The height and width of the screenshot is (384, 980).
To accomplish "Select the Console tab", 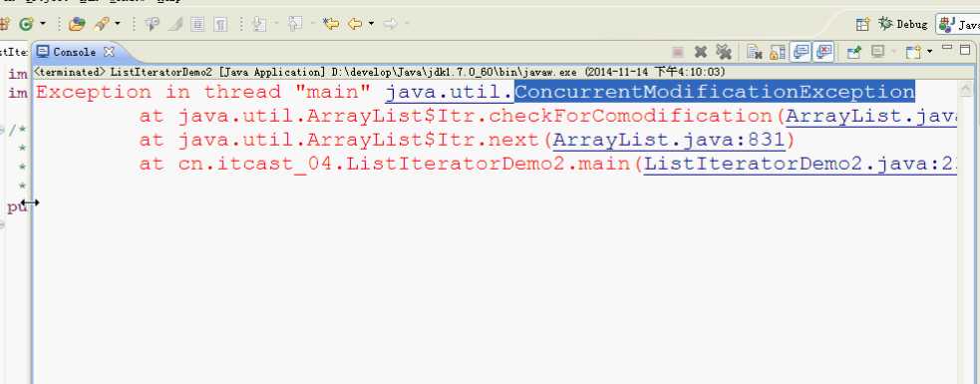I will pos(75,52).
